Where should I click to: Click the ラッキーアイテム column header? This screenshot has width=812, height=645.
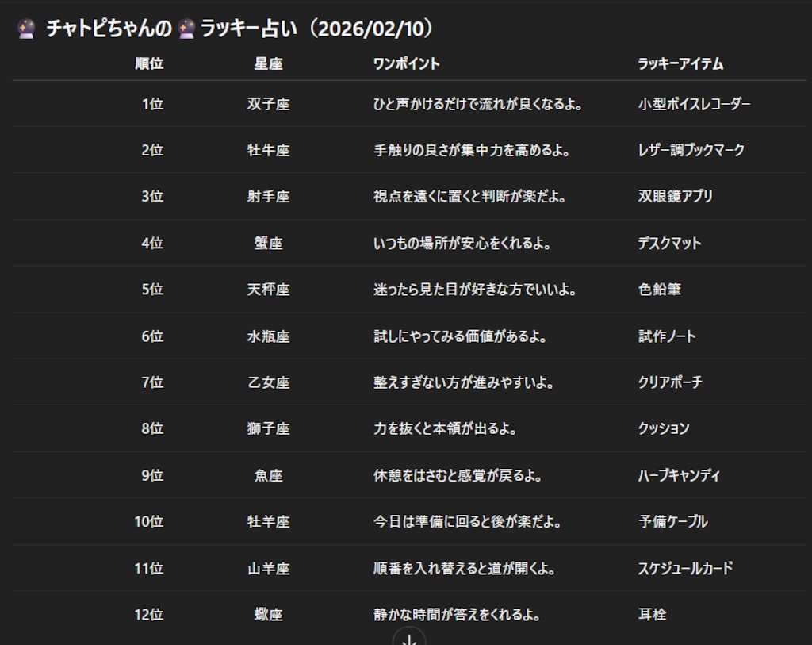(x=680, y=63)
